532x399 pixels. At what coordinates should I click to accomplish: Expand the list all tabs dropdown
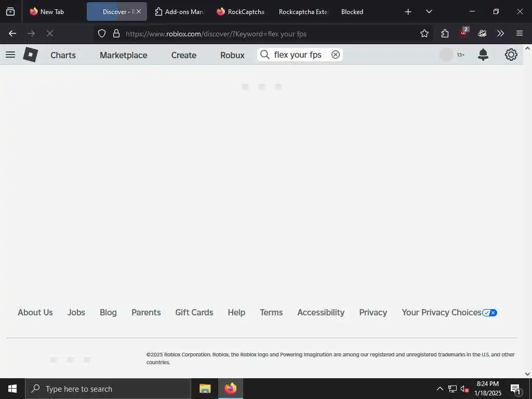coord(429,12)
